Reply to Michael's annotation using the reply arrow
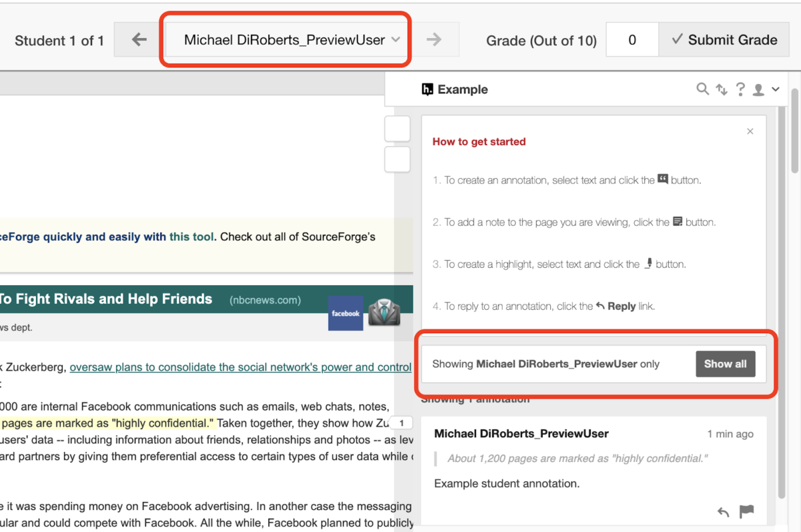The height and width of the screenshot is (532, 801). (x=723, y=511)
